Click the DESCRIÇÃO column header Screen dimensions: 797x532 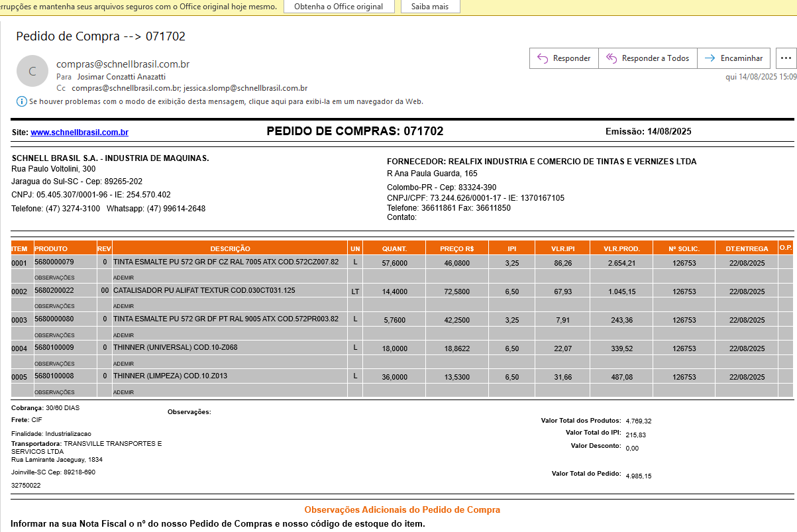(x=230, y=248)
